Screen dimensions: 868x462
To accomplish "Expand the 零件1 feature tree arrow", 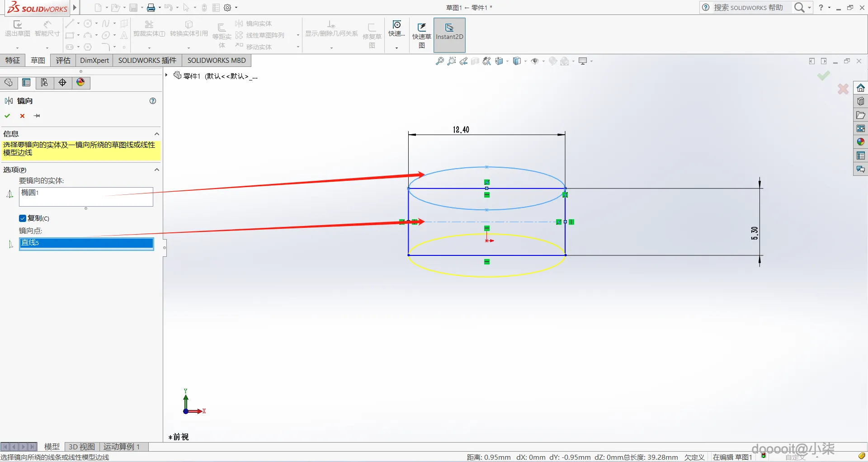I will (166, 75).
